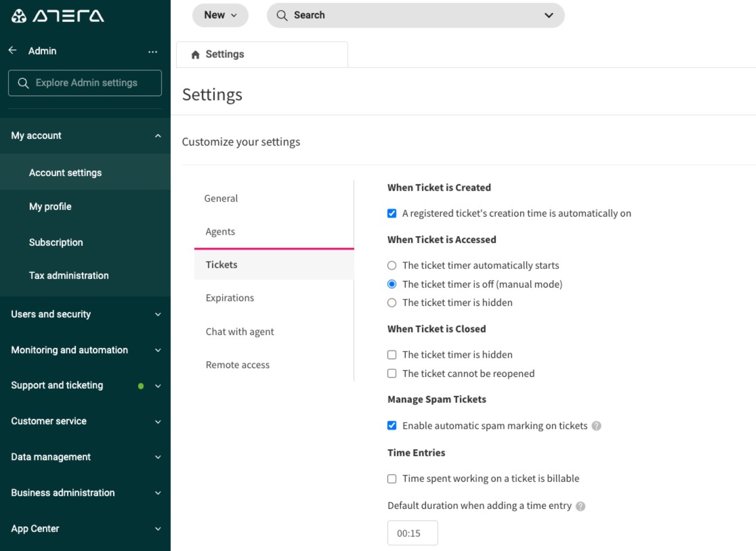The image size is (756, 551).
Task: Click green status dot on Support and ticketing
Action: (141, 386)
